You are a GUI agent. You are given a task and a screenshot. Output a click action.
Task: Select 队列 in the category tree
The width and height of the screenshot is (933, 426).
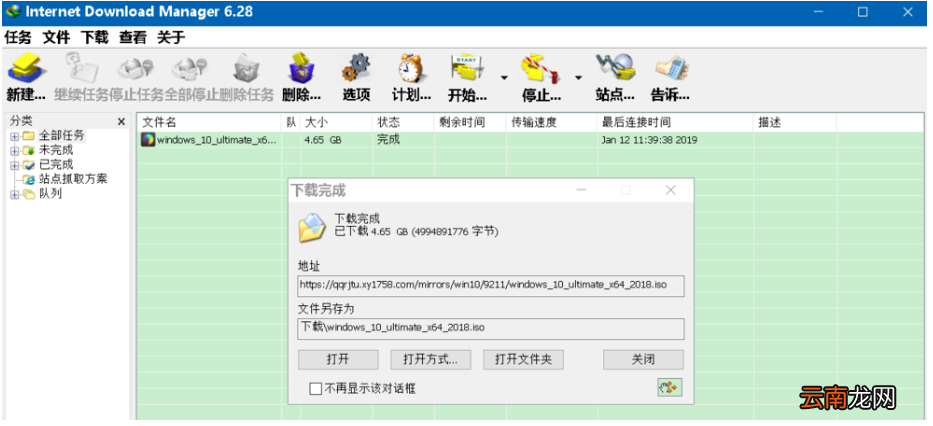51,194
